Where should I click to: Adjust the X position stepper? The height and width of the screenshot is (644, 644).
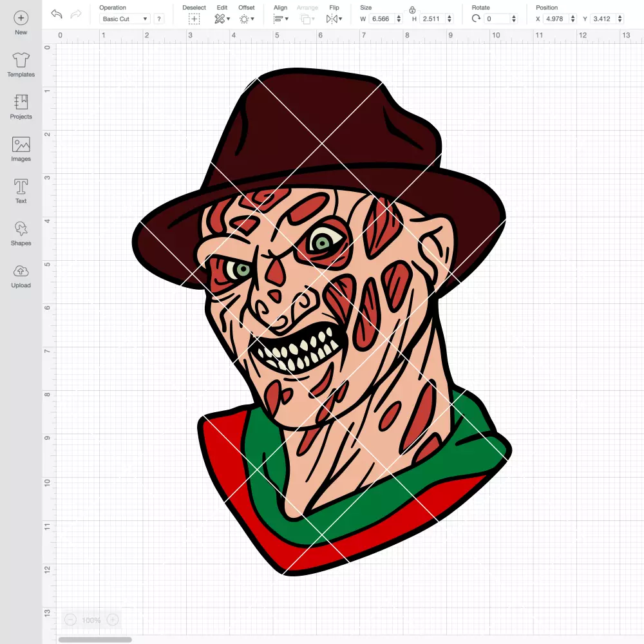tap(573, 19)
